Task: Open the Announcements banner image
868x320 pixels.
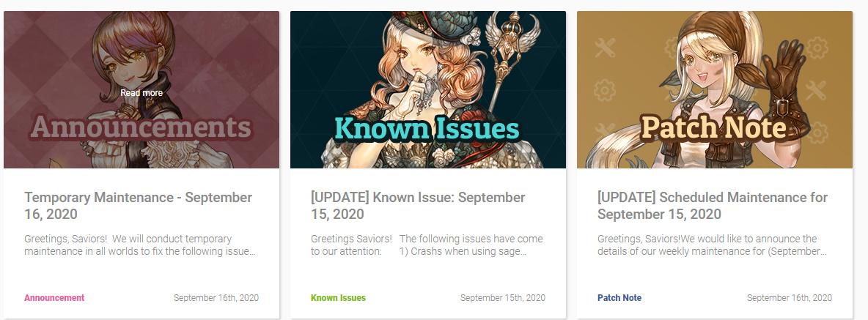Action: 141,89
